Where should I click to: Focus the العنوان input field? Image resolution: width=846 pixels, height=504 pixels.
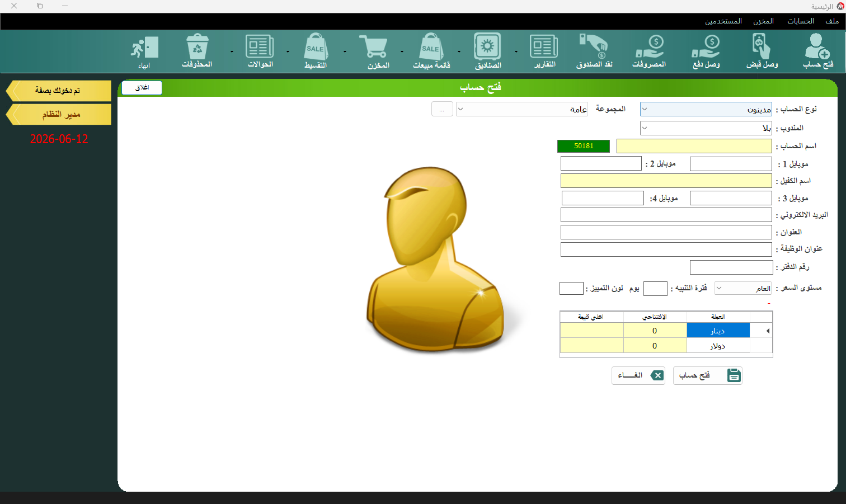click(x=666, y=232)
